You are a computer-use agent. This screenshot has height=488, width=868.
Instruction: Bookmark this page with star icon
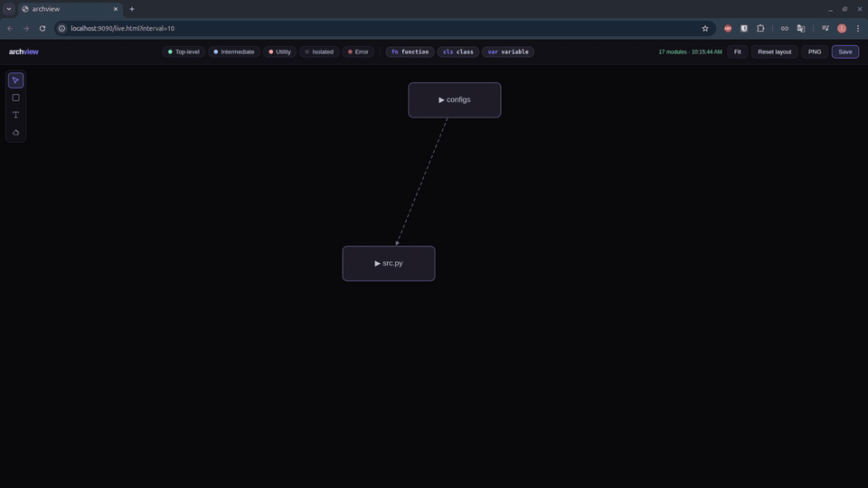tap(704, 28)
